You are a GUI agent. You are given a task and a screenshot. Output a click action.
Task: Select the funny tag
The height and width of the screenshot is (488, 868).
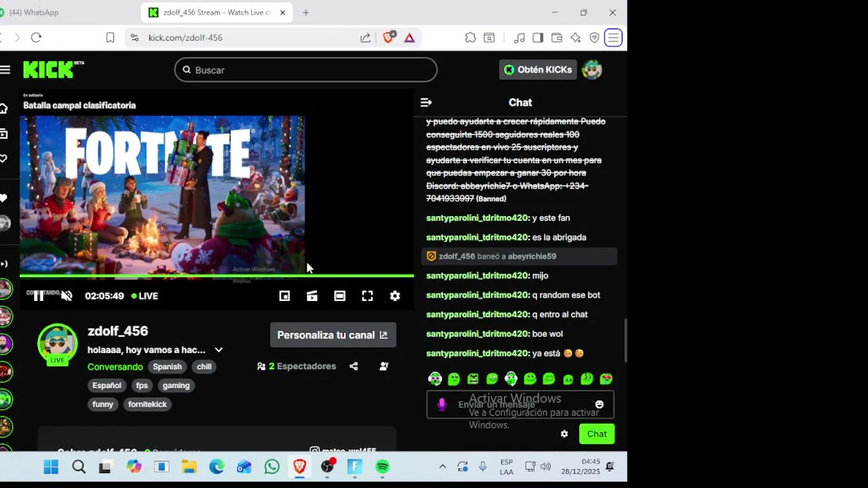[103, 404]
